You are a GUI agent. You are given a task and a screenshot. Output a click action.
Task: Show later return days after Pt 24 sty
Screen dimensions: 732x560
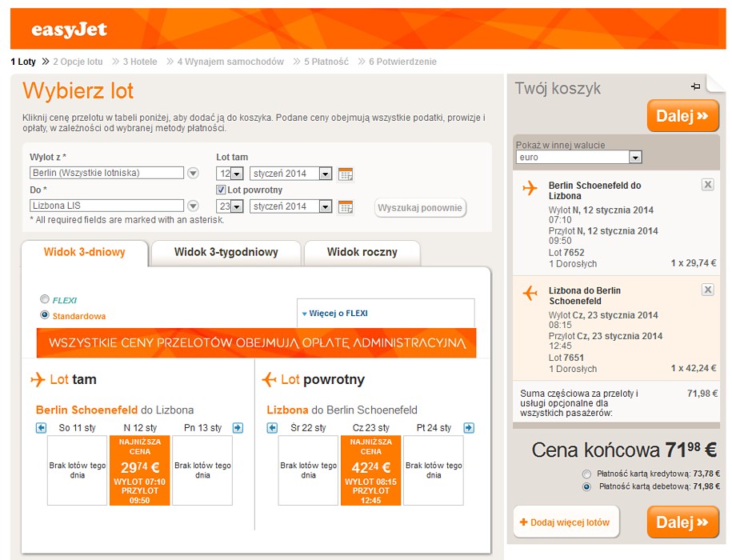click(x=469, y=427)
